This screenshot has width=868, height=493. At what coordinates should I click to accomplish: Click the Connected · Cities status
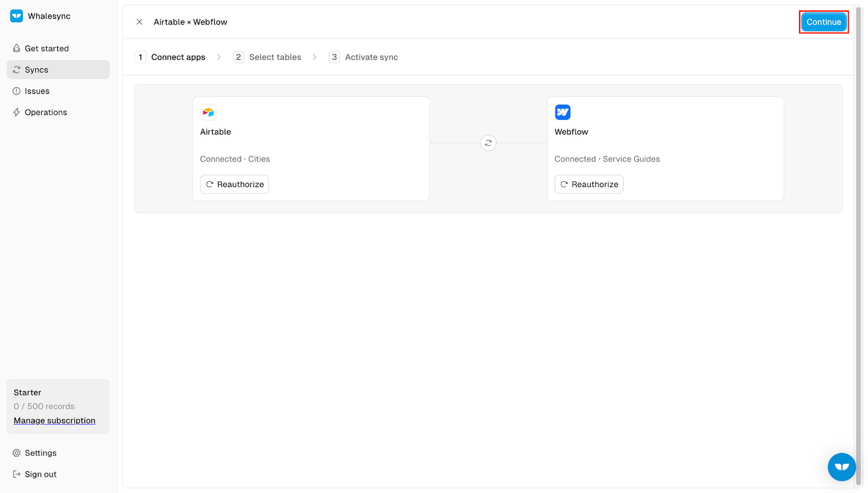pyautogui.click(x=235, y=159)
